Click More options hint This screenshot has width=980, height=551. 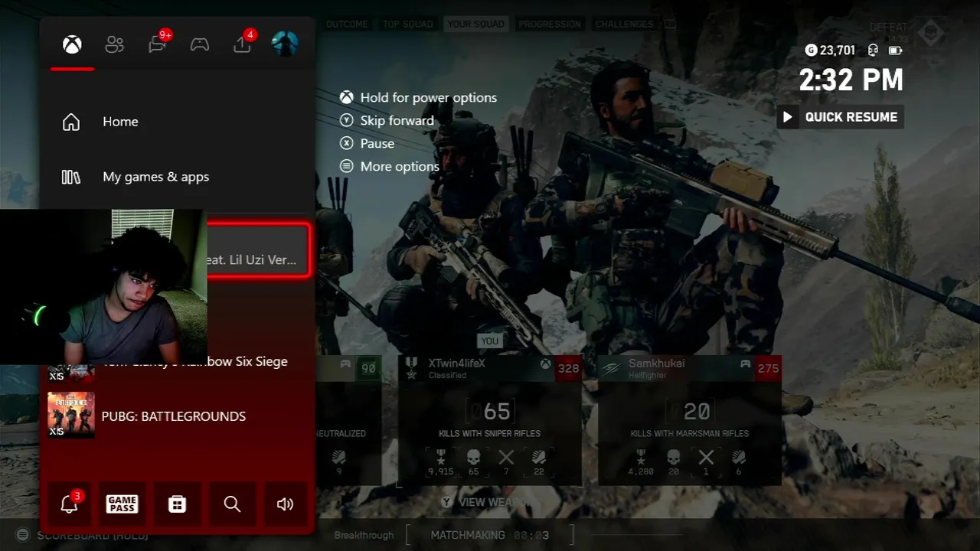pyautogui.click(x=389, y=166)
